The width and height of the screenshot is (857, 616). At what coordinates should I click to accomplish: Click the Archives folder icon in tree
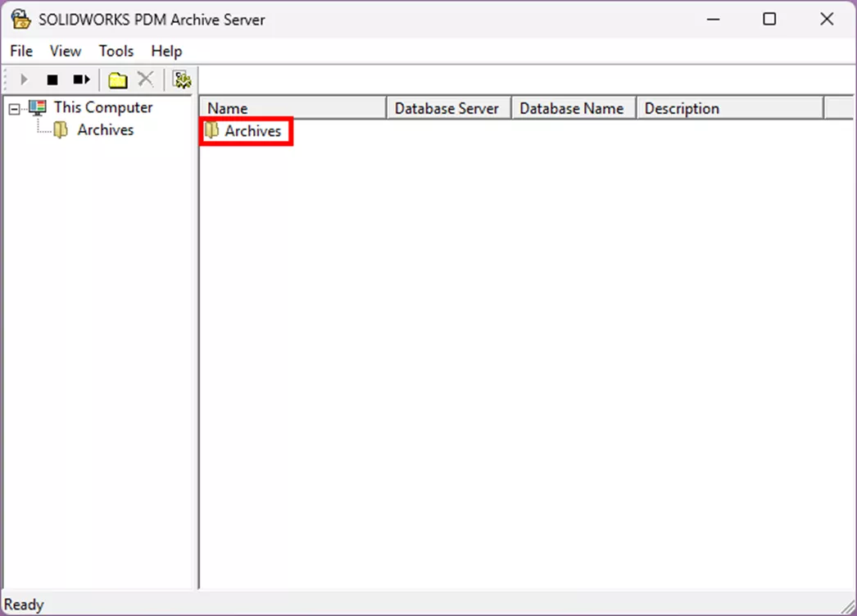tap(61, 130)
